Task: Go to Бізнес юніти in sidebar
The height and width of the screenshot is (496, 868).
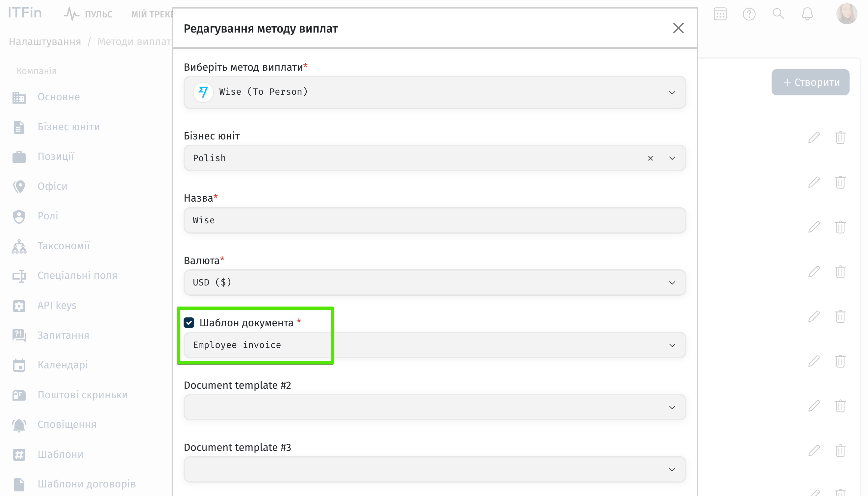Action: pos(68,127)
